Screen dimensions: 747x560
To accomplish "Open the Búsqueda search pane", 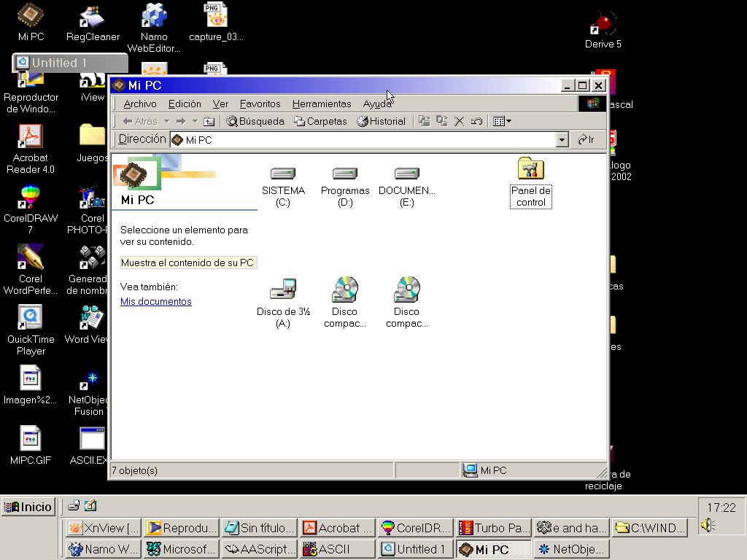I will [x=255, y=122].
